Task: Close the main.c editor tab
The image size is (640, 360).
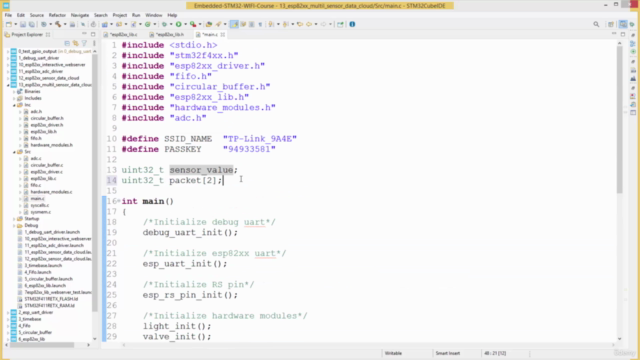Action: coord(223,35)
